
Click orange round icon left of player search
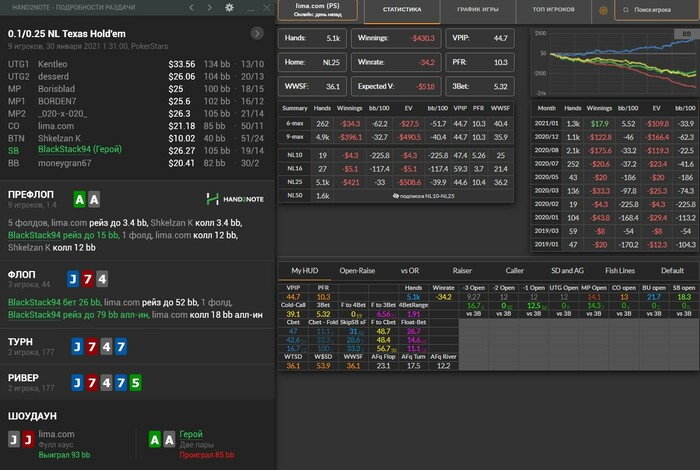pos(603,10)
